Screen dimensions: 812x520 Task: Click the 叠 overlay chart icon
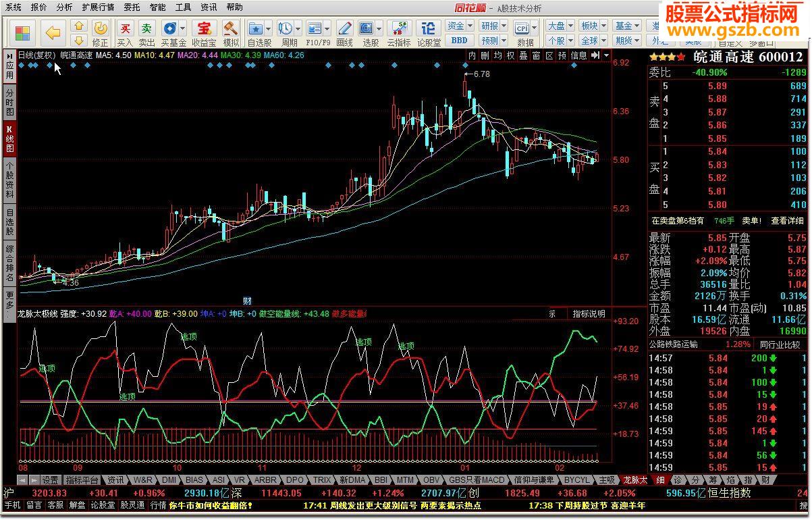tap(524, 55)
